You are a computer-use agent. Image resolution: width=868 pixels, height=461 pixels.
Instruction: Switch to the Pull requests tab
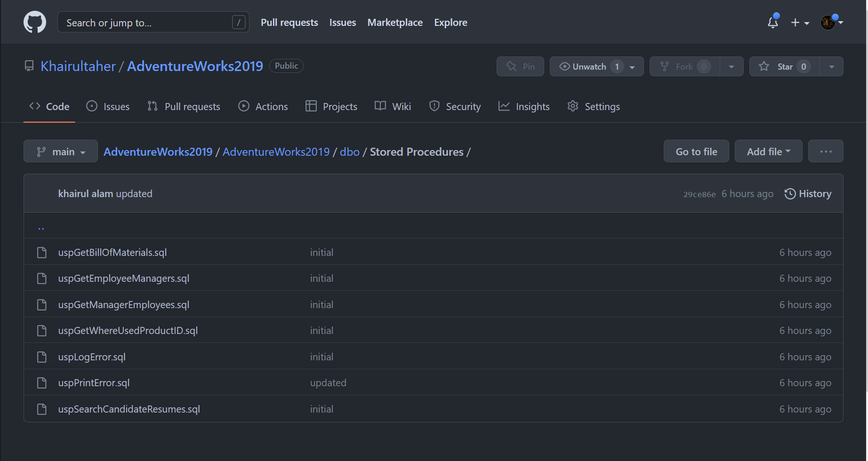click(184, 106)
